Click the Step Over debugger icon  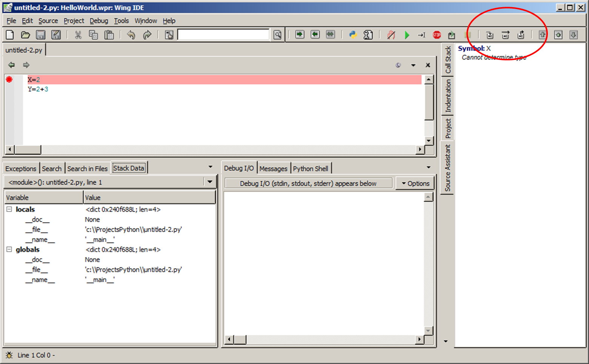click(x=505, y=35)
